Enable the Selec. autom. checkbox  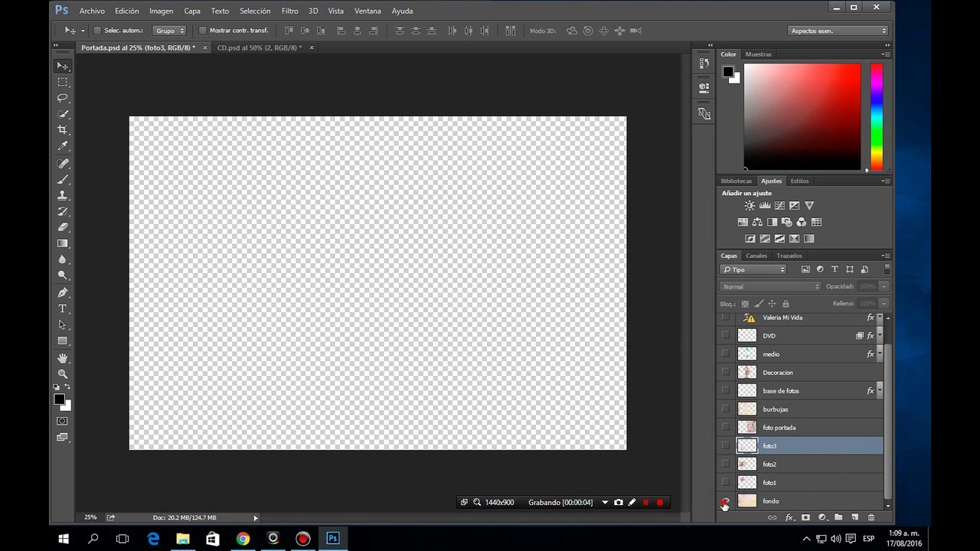pos(97,31)
